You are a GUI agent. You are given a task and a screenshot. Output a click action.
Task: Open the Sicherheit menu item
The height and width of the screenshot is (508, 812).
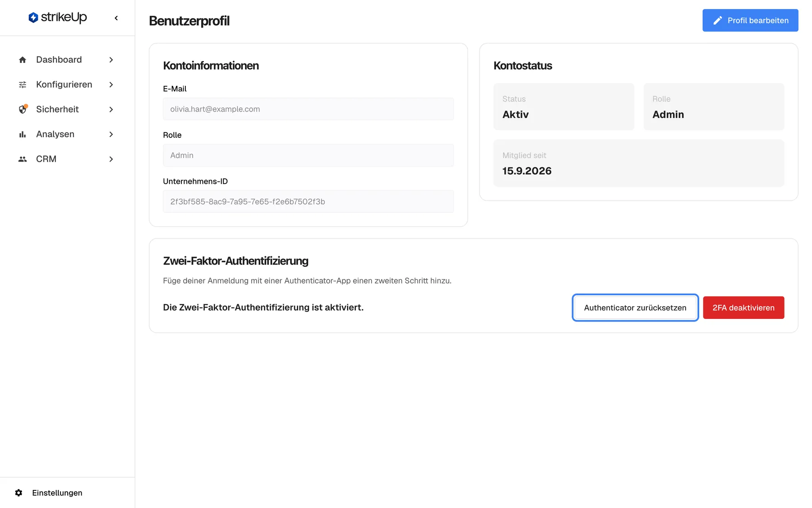67,109
